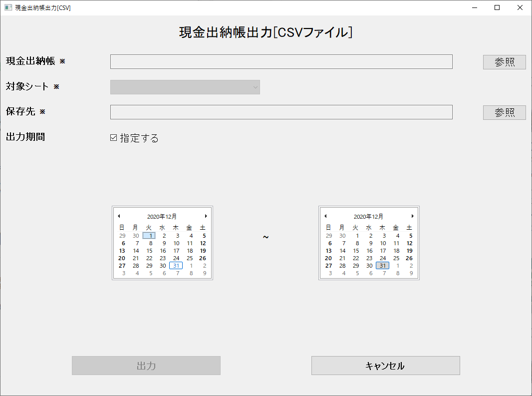
Task: Go to next month on right calendar
Action: [x=412, y=216]
